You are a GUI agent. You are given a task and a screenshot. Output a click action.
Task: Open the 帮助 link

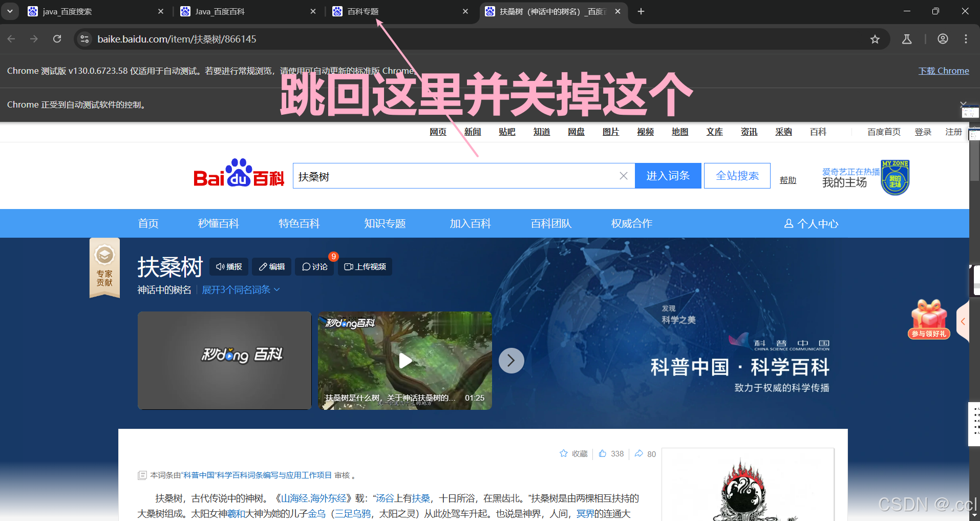click(x=788, y=180)
